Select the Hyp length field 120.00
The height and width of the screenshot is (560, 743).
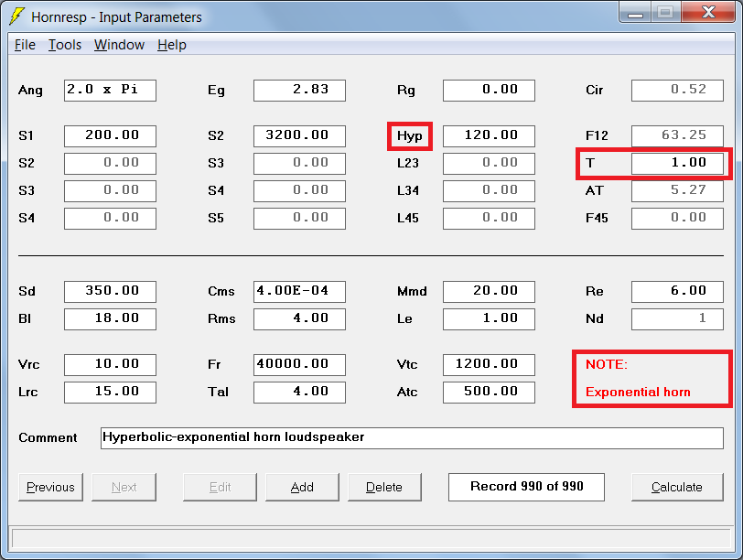point(489,136)
